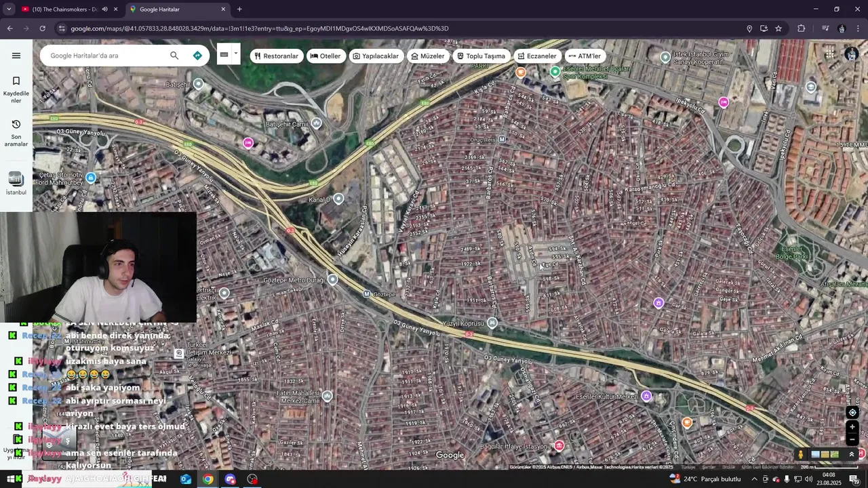Open the tab search dropdown
868x488 pixels.
(9, 9)
